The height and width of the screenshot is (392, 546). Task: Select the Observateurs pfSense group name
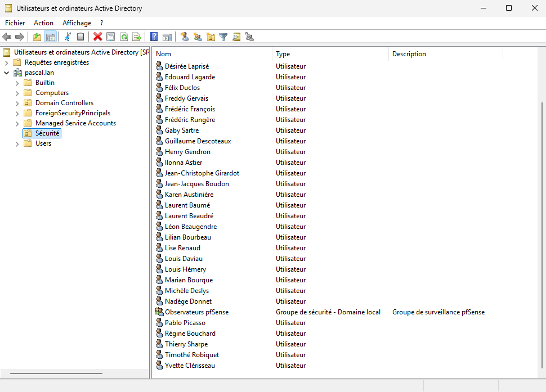[x=197, y=312]
